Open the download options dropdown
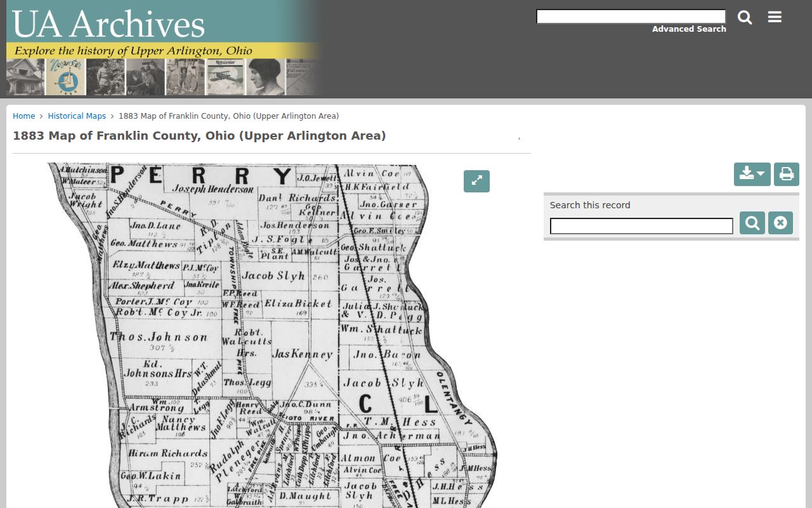The width and height of the screenshot is (812, 508). [x=752, y=174]
